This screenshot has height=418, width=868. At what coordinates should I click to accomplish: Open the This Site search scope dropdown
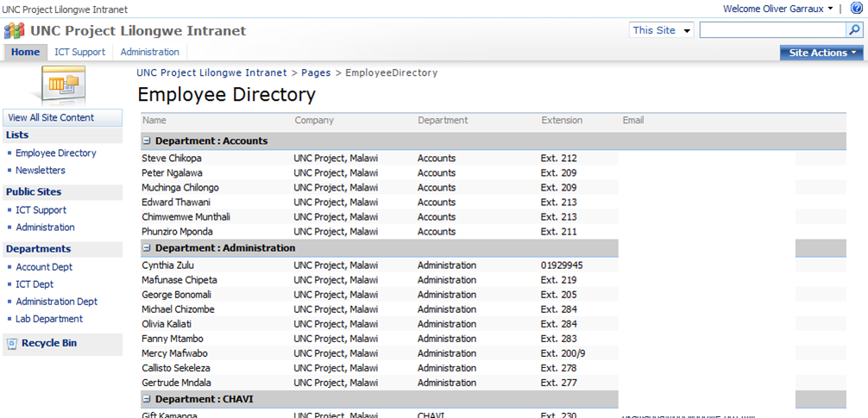(x=662, y=30)
